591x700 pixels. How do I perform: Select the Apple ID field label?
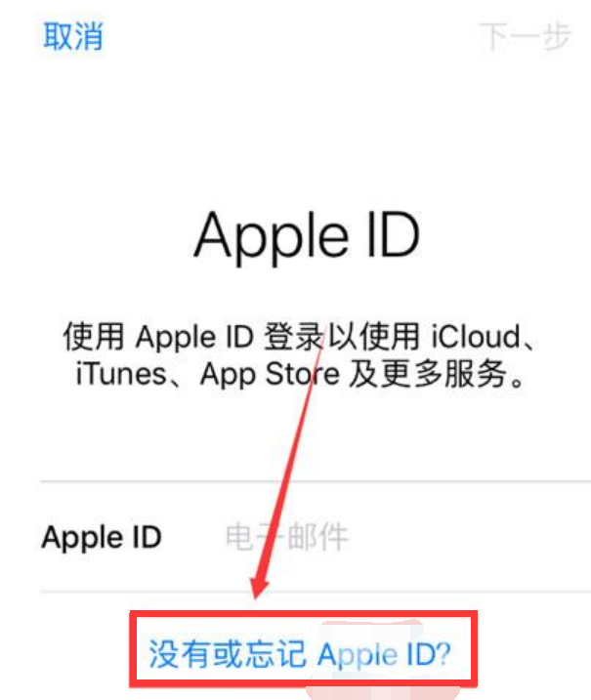pyautogui.click(x=102, y=537)
